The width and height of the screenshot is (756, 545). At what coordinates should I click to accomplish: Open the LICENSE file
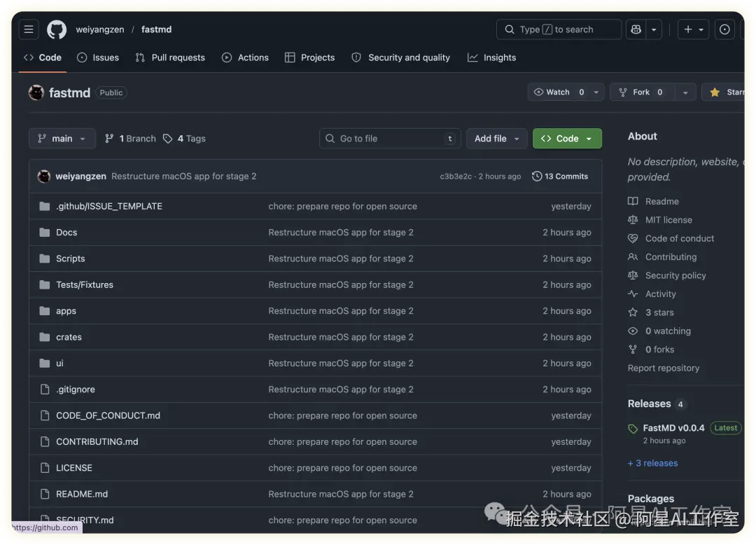[x=73, y=468]
